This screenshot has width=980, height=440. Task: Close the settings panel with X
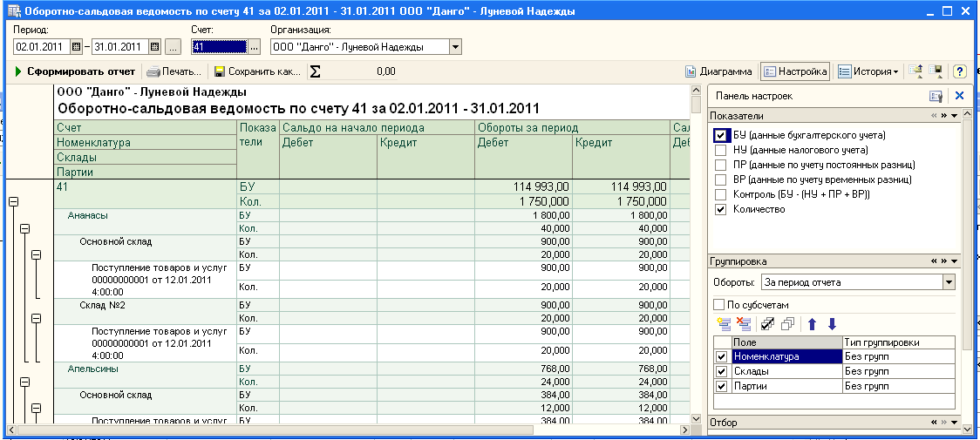(959, 96)
